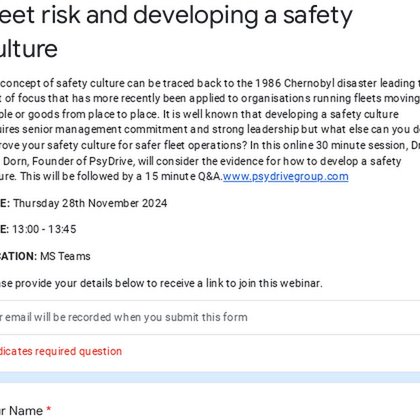Click the time '13:00 - 13:45'
Image resolution: width=420 pixels, height=420 pixels.
tap(44, 229)
